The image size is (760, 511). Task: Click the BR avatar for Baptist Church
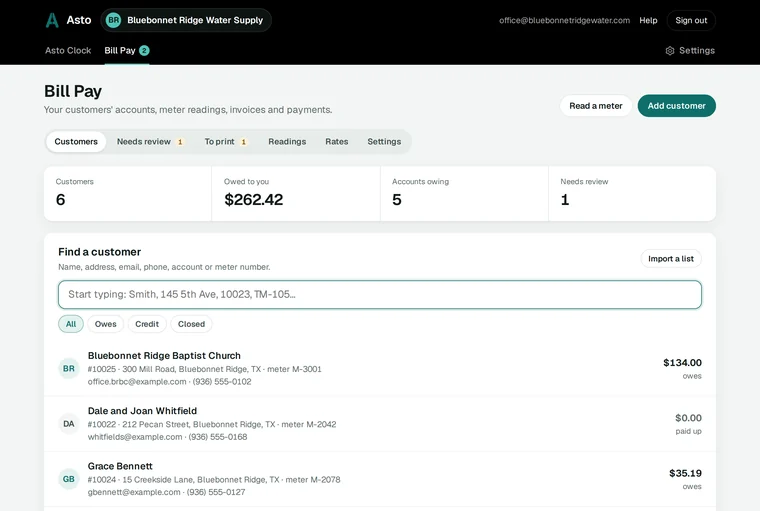(69, 368)
